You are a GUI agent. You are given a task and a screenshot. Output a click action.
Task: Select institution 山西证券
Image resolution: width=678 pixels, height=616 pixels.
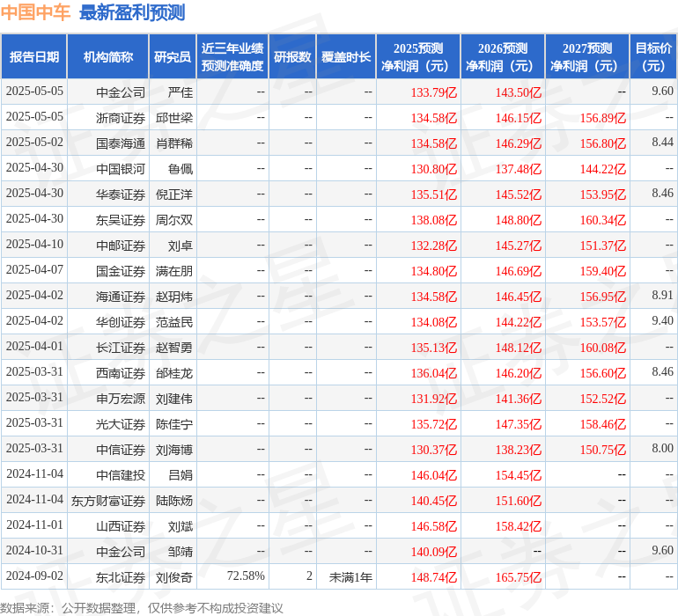[121, 526]
